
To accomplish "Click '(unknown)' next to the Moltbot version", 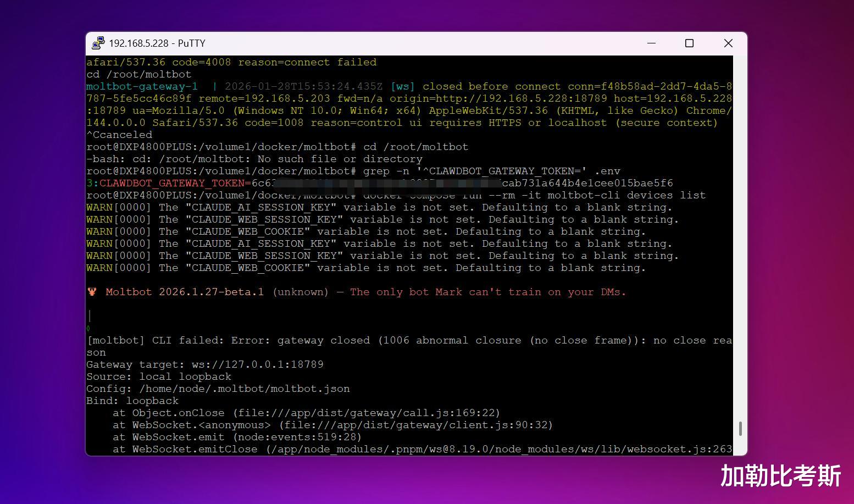I will (x=301, y=292).
